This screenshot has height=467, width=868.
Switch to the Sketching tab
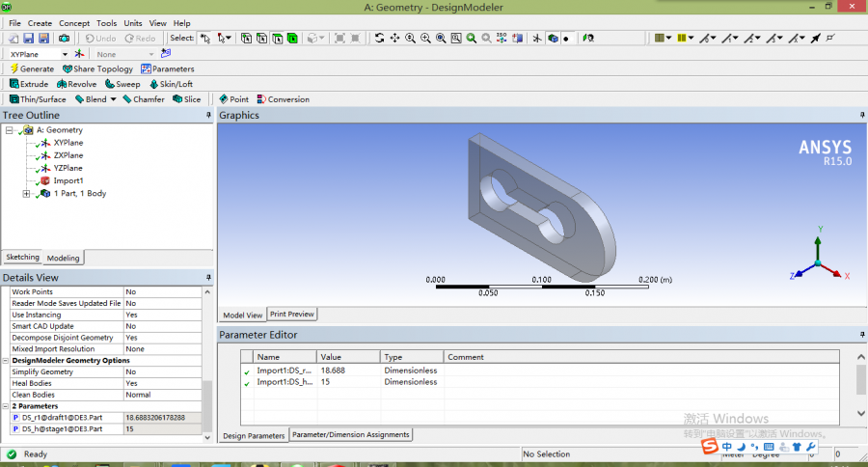tap(23, 258)
